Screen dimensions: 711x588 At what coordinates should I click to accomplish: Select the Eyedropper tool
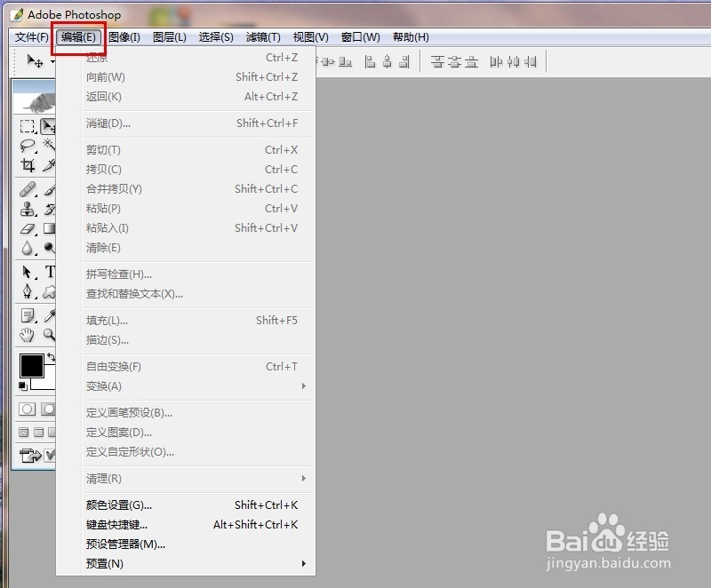(x=48, y=315)
